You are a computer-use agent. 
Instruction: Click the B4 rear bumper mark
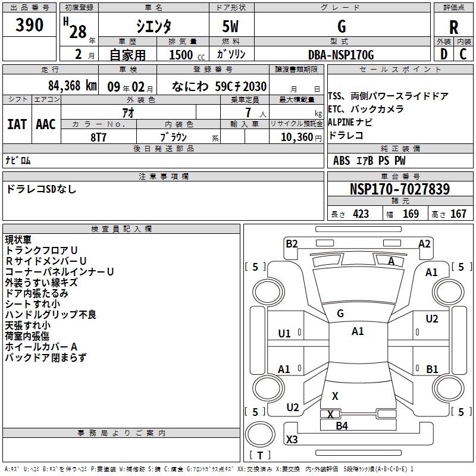[x=342, y=426]
